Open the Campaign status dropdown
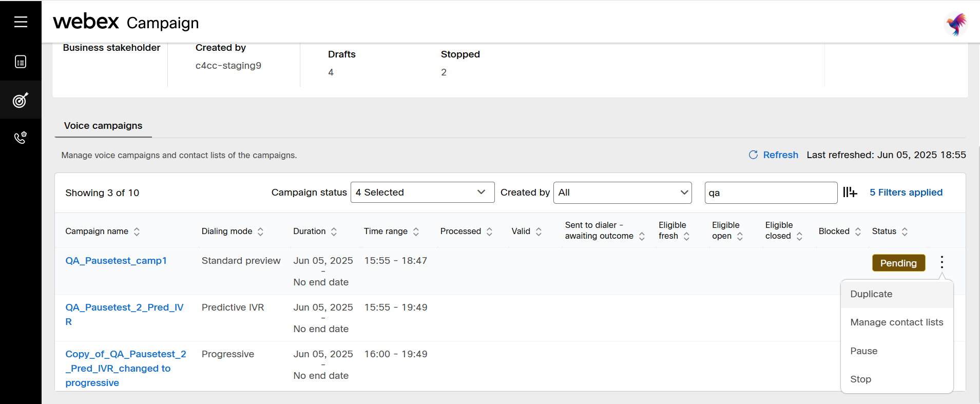This screenshot has width=980, height=404. [422, 193]
